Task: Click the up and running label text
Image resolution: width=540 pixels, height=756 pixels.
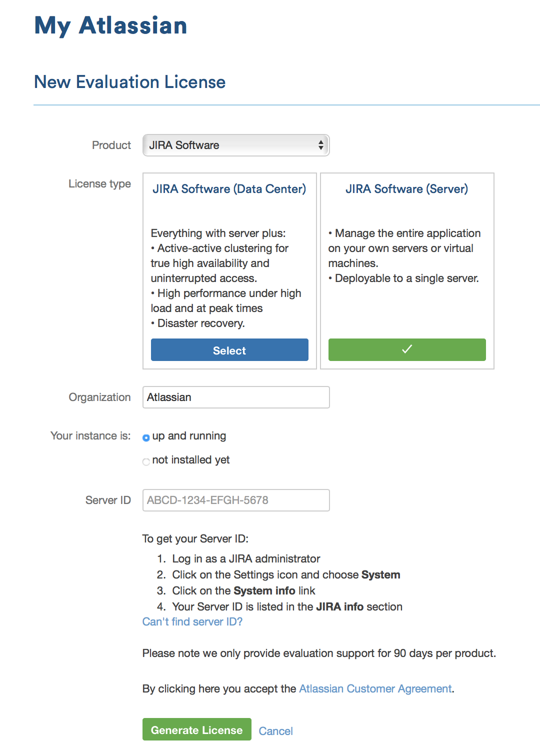Action: point(189,436)
